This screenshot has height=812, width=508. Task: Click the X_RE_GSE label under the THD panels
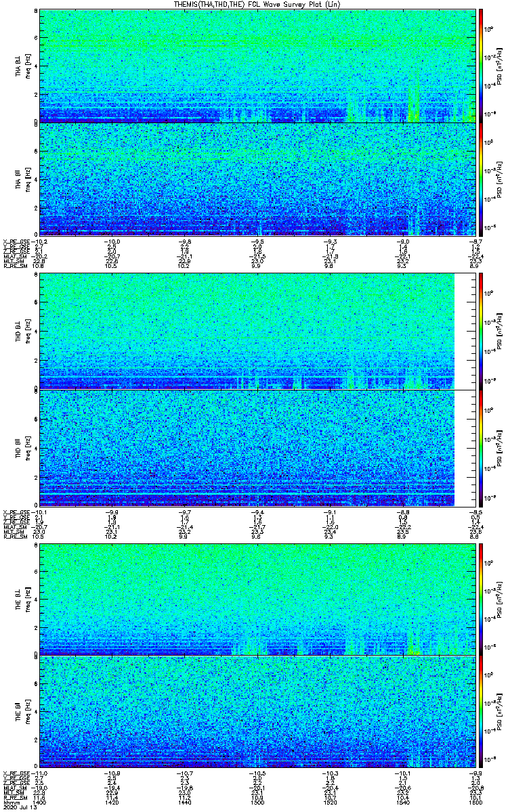[x=17, y=514]
